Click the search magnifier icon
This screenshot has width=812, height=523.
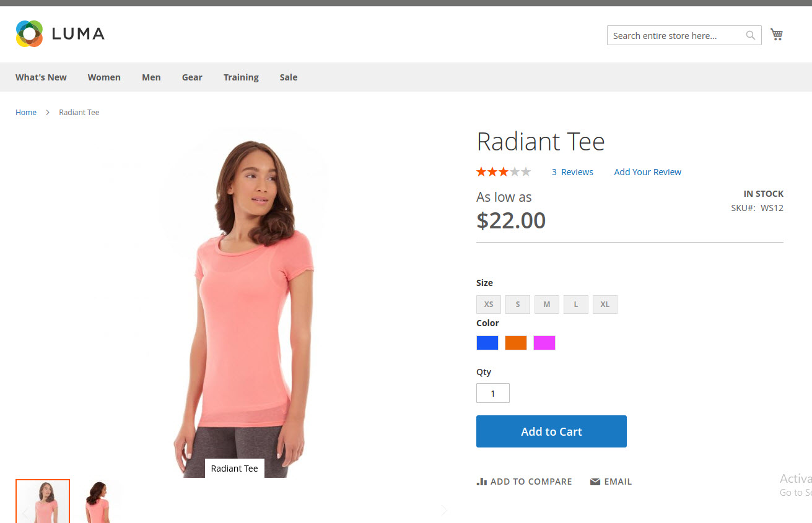(749, 35)
